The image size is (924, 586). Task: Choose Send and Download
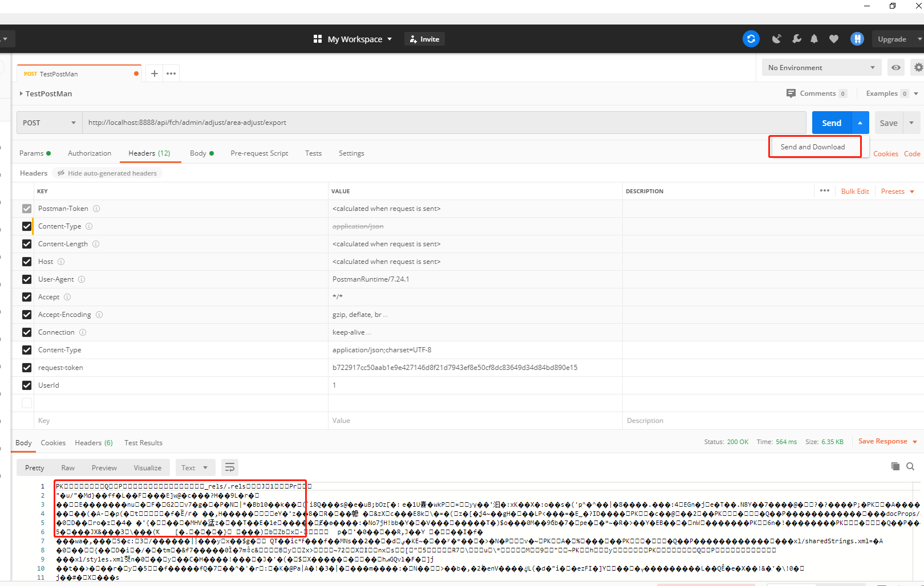[x=813, y=146]
